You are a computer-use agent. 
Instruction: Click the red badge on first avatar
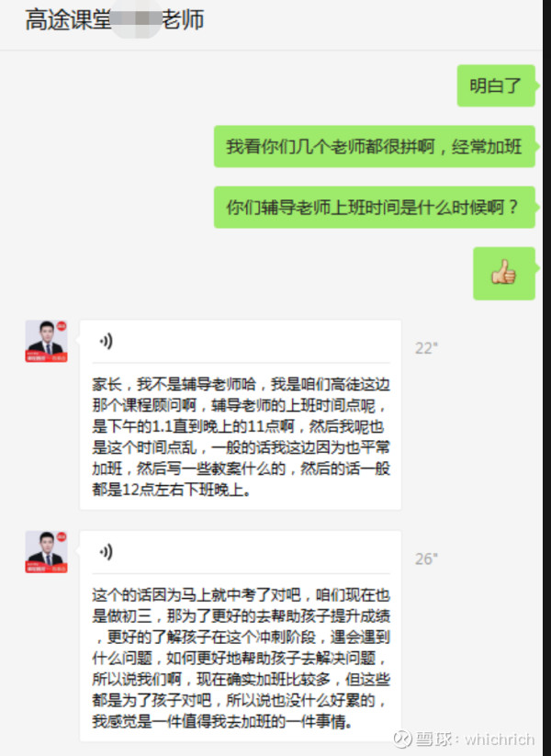pyautogui.click(x=62, y=326)
